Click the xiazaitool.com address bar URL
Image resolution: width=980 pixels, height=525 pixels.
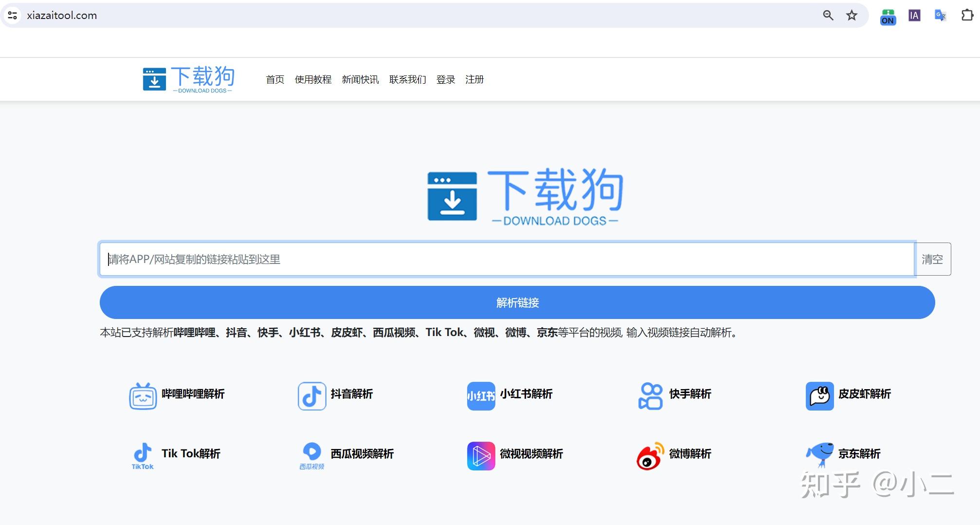point(62,16)
